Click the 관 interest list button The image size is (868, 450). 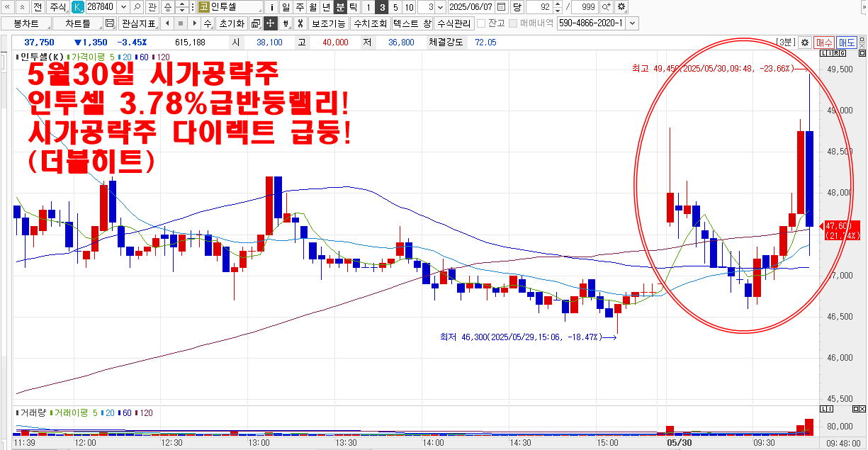coord(152,7)
